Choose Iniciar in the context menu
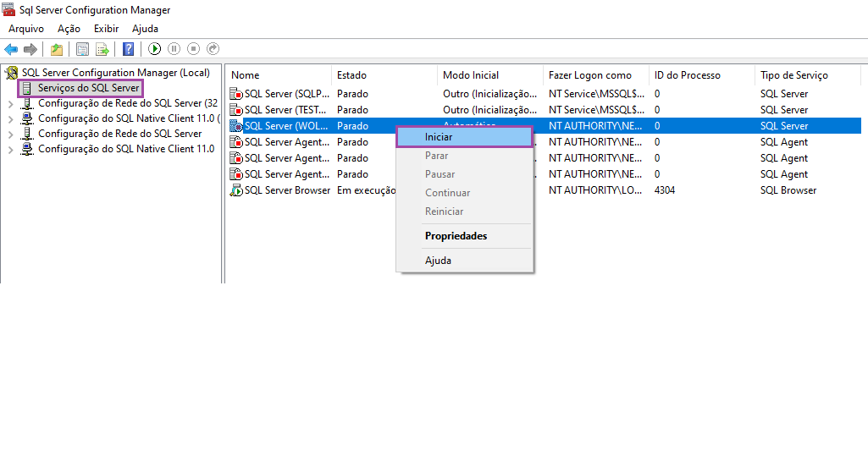 (x=464, y=137)
